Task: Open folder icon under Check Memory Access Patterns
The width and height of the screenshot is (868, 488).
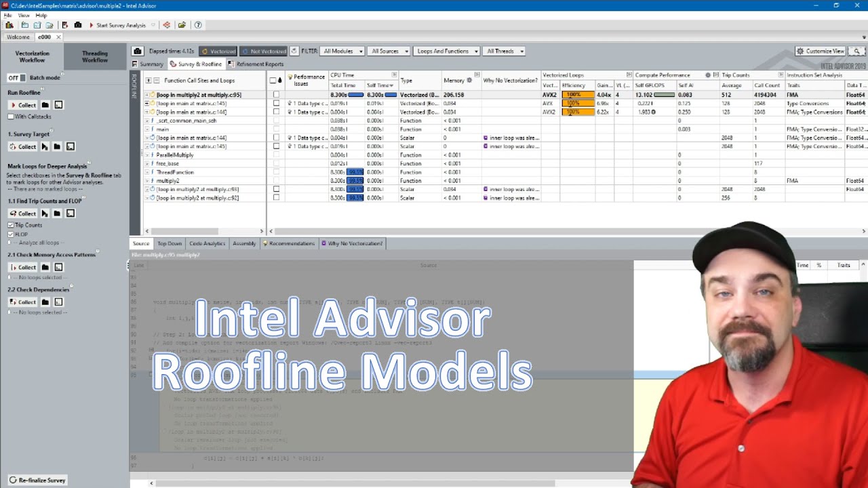Action: [x=45, y=267]
